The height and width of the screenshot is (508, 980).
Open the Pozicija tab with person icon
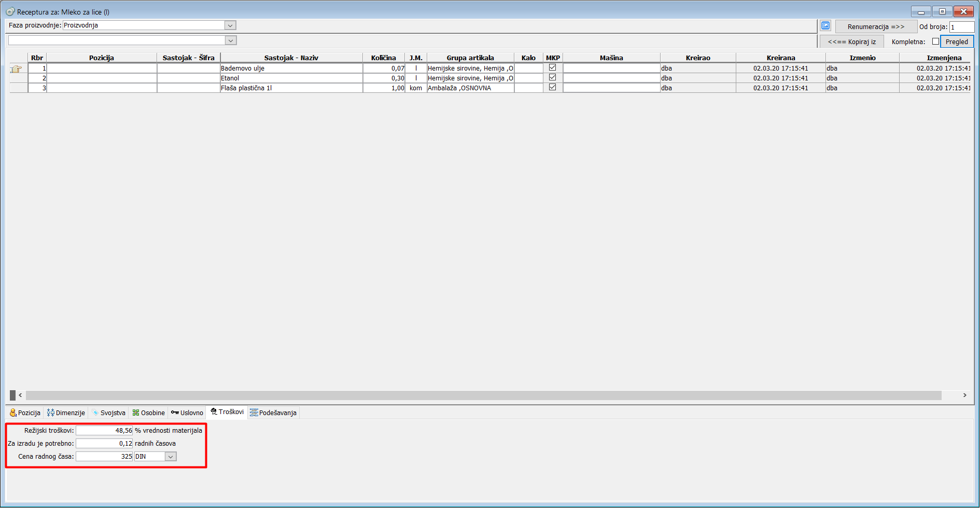[x=25, y=413]
